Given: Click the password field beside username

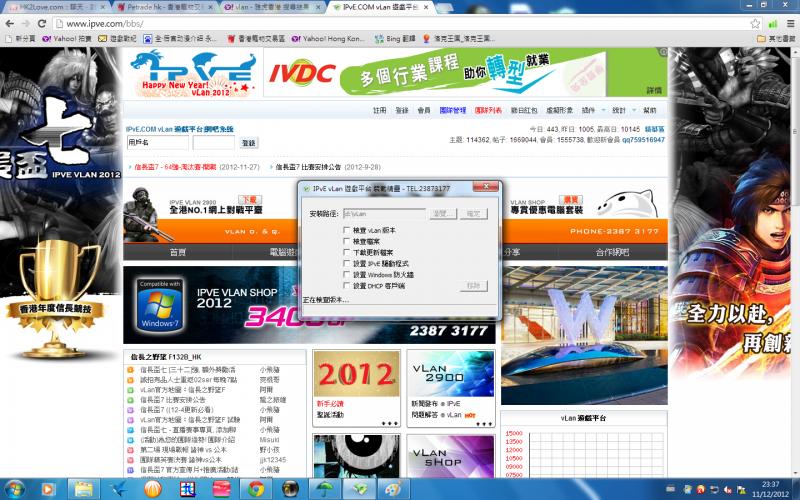Looking at the screenshot, I should [x=214, y=142].
